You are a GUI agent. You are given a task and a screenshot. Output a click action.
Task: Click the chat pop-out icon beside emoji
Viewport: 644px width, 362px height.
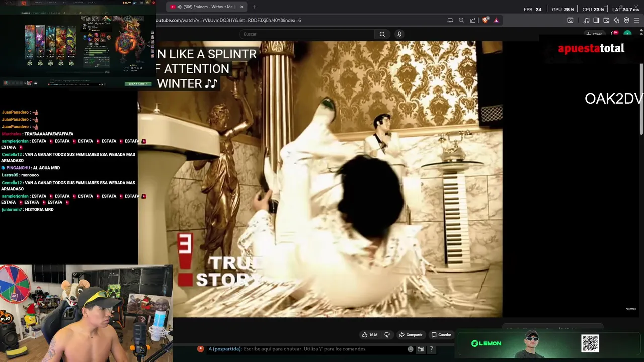pos(421,349)
